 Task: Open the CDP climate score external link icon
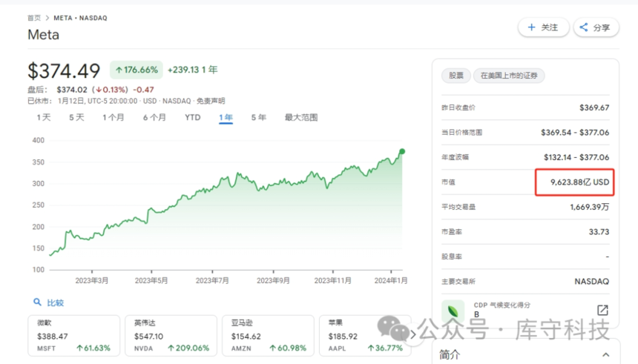pyautogui.click(x=602, y=311)
